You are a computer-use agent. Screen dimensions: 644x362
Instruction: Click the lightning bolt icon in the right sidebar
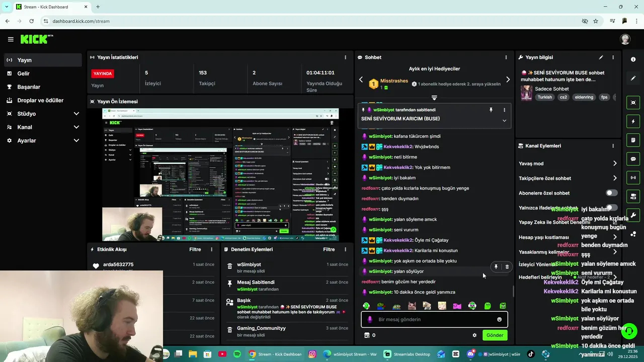click(x=633, y=121)
